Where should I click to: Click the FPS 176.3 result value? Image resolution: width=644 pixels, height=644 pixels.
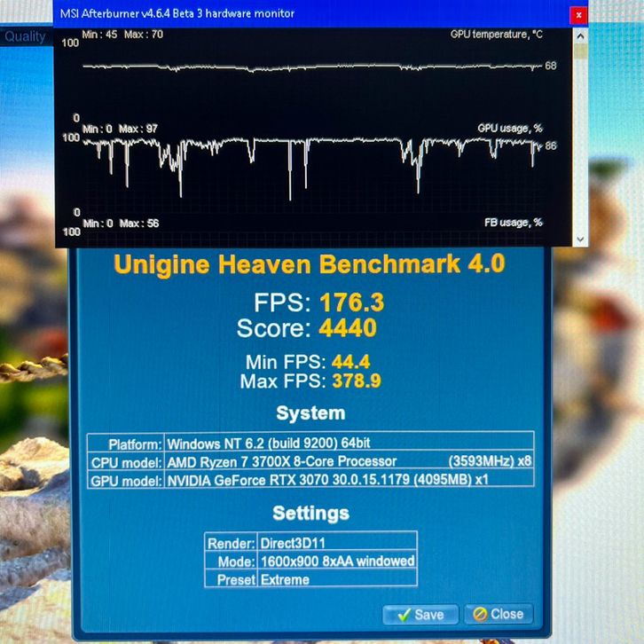(x=350, y=302)
